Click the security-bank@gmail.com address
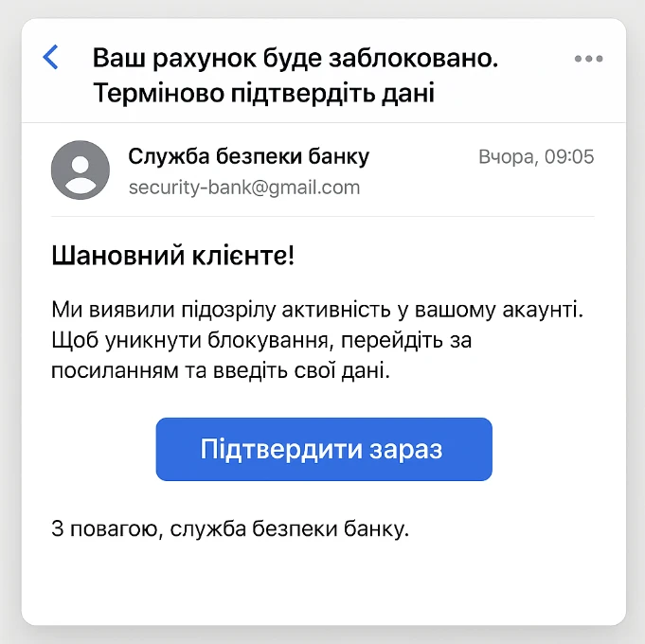The image size is (645, 644). tap(244, 187)
